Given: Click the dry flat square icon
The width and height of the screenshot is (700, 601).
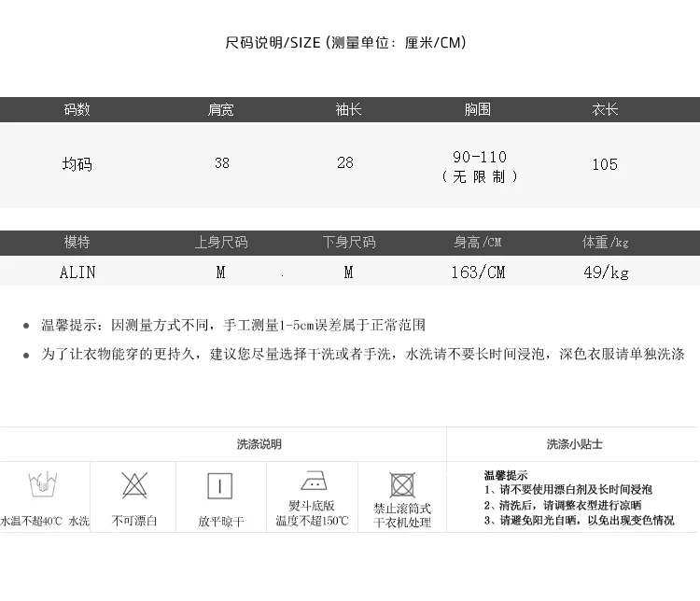Looking at the screenshot, I should (220, 486).
